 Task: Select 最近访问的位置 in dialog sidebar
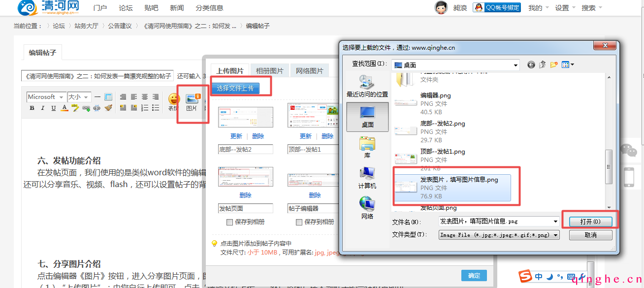click(x=367, y=86)
